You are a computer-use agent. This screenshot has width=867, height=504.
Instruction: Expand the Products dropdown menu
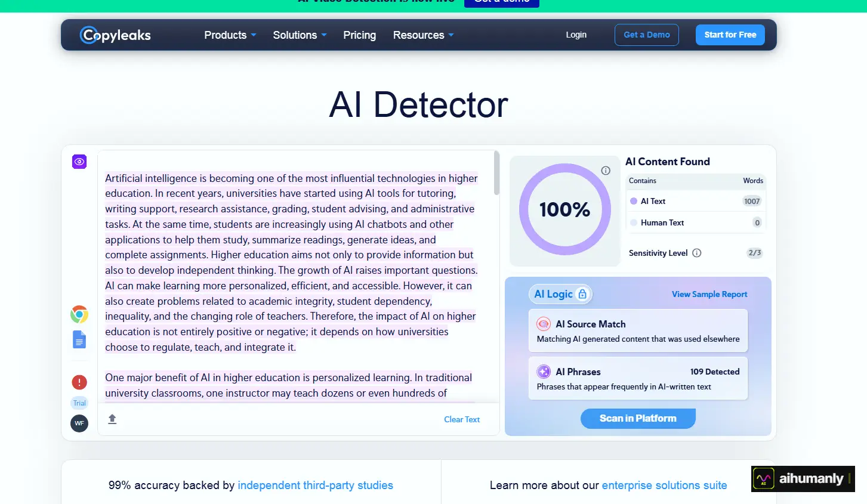[230, 35]
